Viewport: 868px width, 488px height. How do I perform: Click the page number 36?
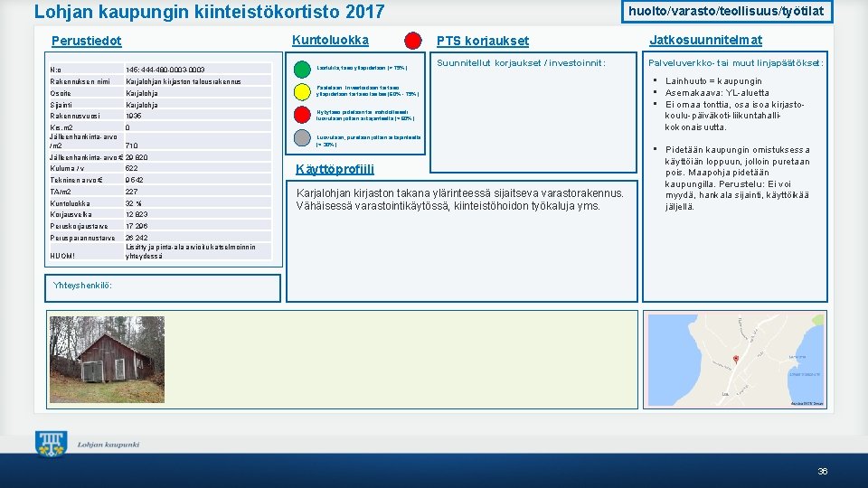823,472
